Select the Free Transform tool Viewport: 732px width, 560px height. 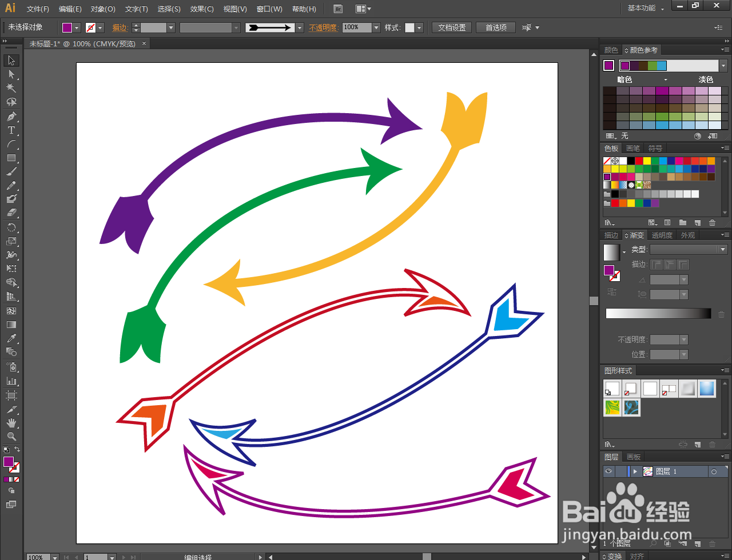pyautogui.click(x=11, y=269)
